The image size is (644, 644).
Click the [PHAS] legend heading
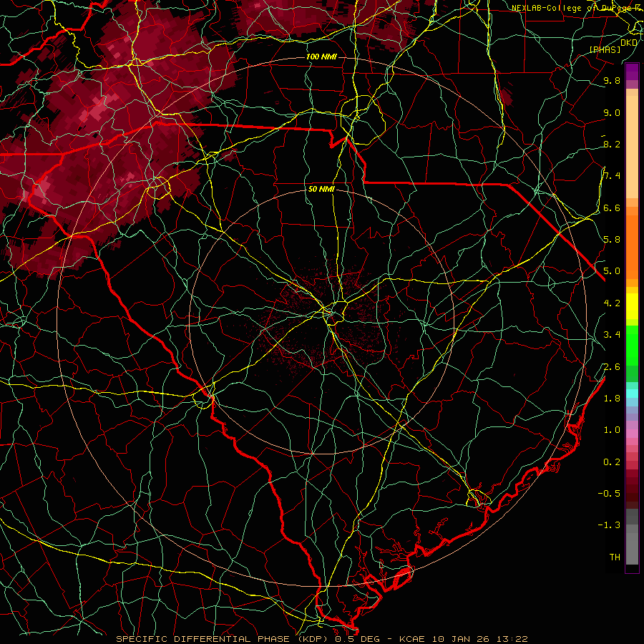[605, 49]
